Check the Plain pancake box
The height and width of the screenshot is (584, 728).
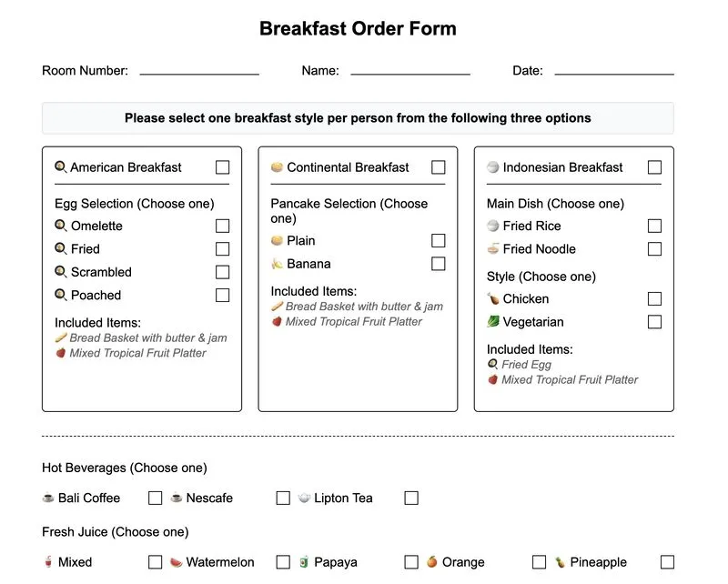tap(439, 240)
